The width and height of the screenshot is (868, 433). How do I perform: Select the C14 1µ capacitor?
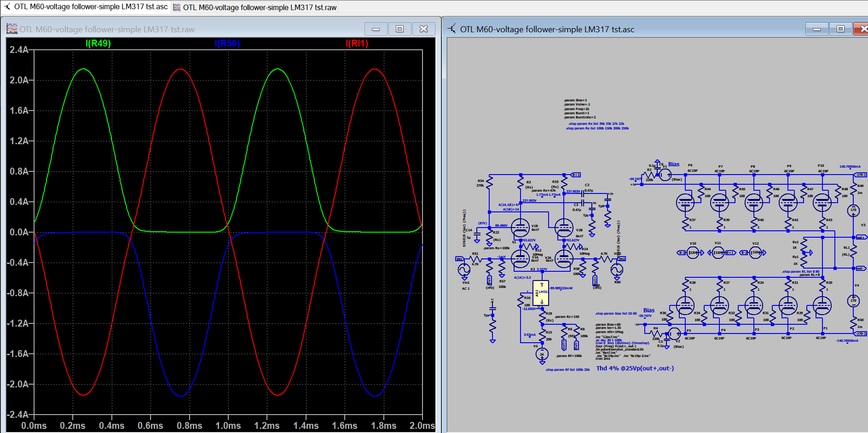pos(477,233)
